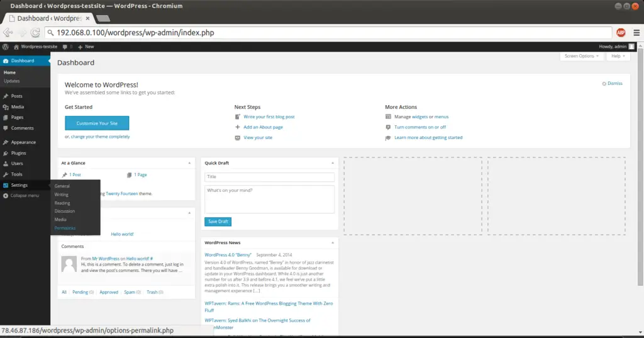The image size is (644, 338).
Task: Focus the Quick Draft Title field
Action: tap(269, 177)
